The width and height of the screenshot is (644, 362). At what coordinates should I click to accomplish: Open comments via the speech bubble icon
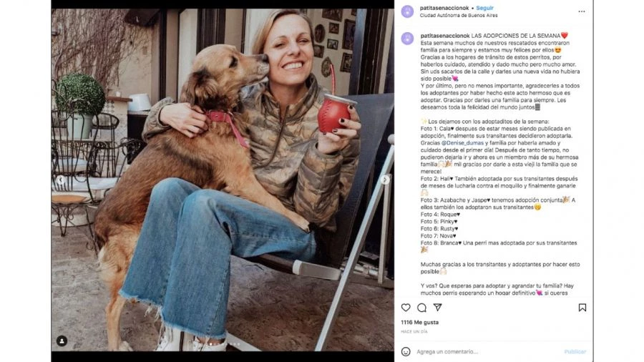pos(421,308)
